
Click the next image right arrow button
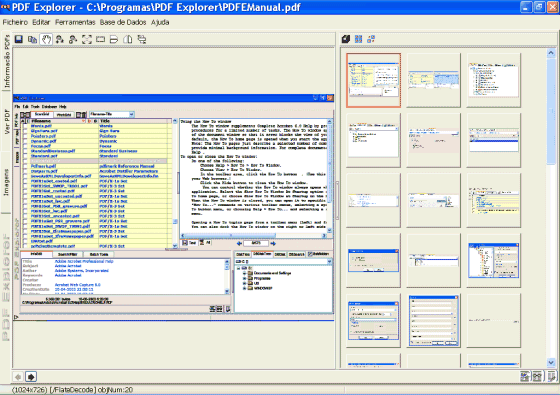[x=31, y=376]
